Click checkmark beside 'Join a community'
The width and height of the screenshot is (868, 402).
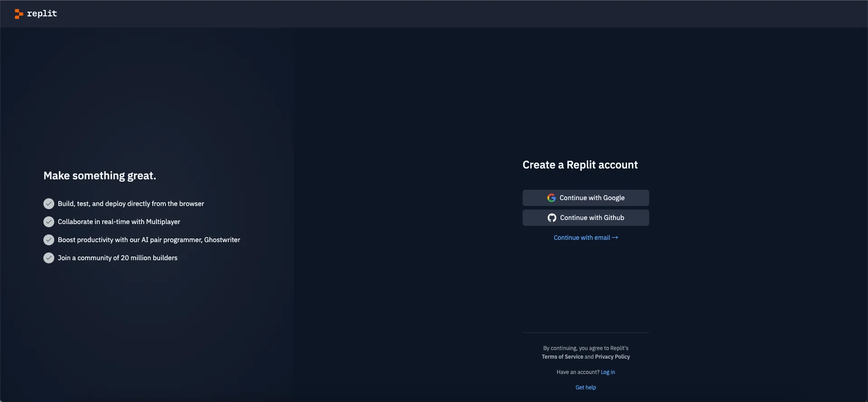49,258
